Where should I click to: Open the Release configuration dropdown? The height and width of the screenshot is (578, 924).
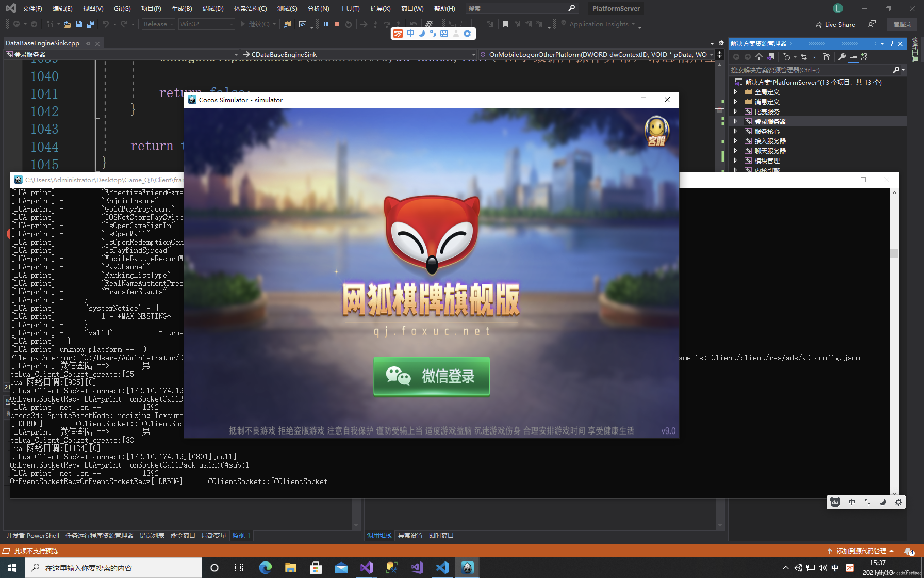click(158, 24)
